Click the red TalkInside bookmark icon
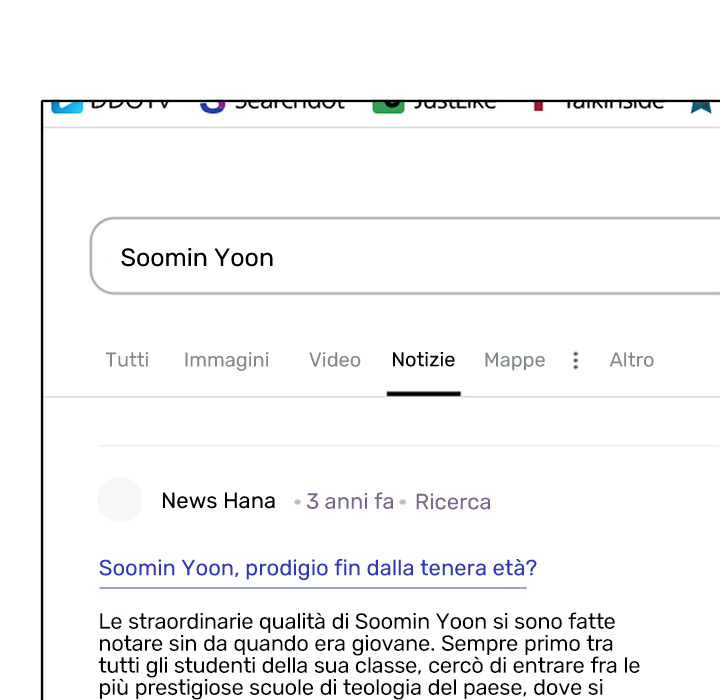The height and width of the screenshot is (700, 720). [538, 105]
